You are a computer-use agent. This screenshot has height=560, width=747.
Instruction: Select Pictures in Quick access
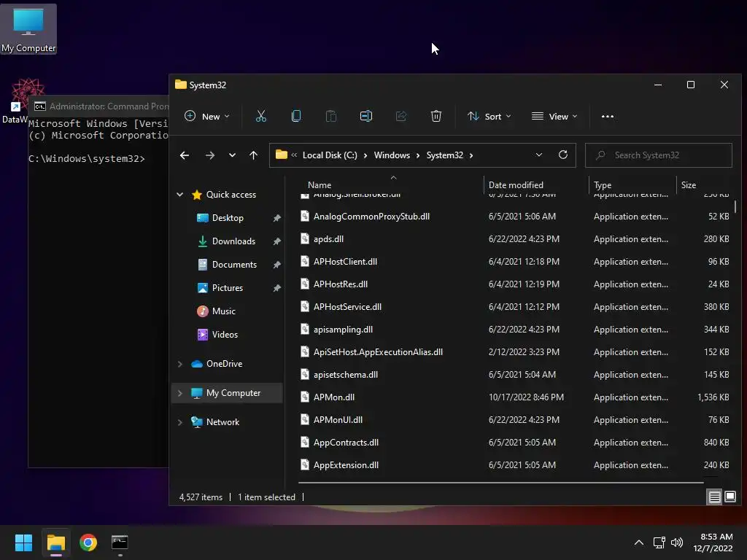click(228, 287)
